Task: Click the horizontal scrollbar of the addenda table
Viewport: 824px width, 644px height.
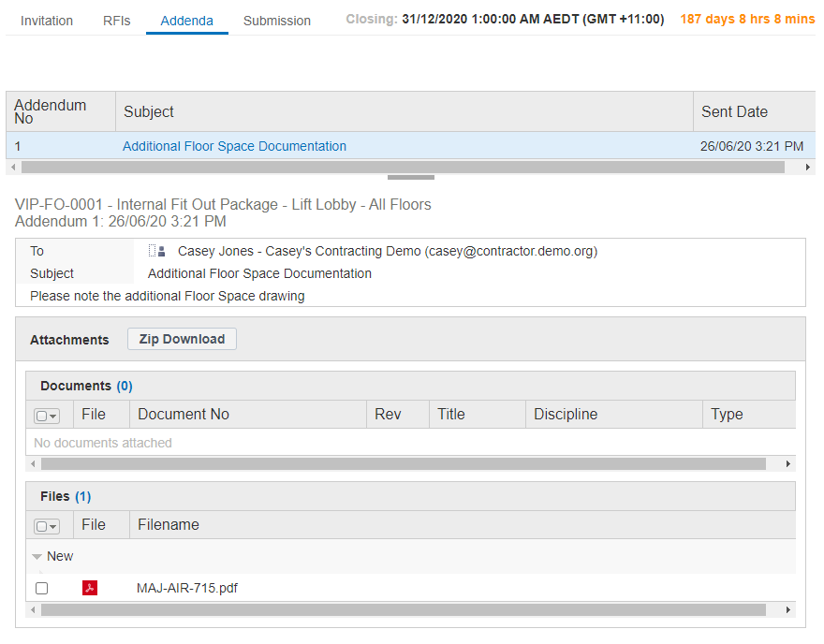Action: (403, 168)
